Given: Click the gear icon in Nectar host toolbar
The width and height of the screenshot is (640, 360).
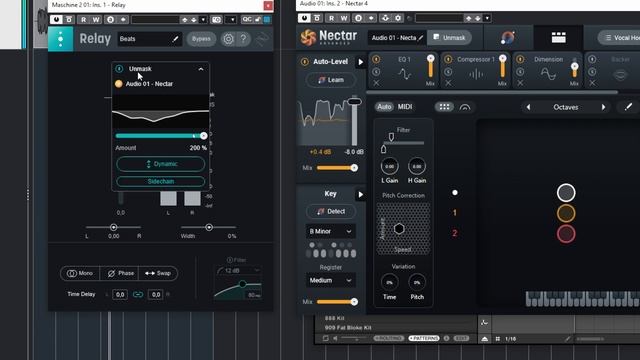Looking at the screenshot, I should [x=398, y=18].
